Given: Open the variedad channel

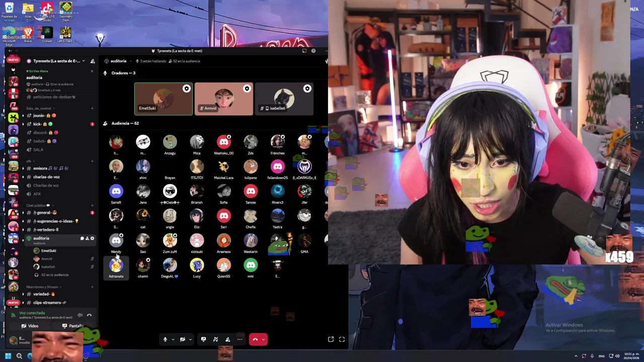Looking at the screenshot, I should 59,294.
